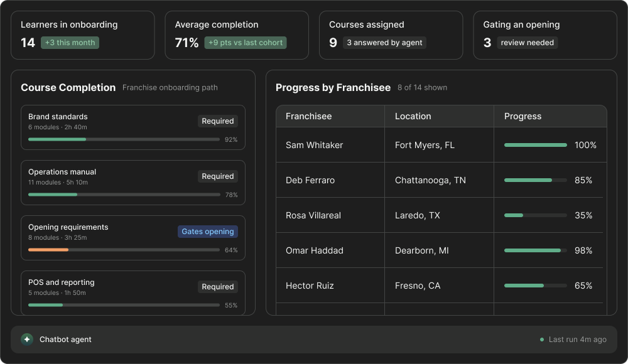This screenshot has width=628, height=364.
Task: Select the Opening requirements course title
Action: pyautogui.click(x=68, y=227)
